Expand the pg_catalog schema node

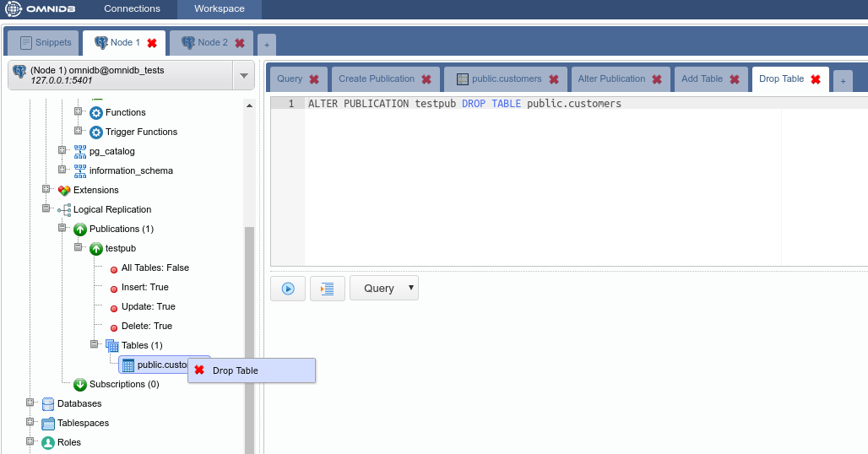(62, 151)
